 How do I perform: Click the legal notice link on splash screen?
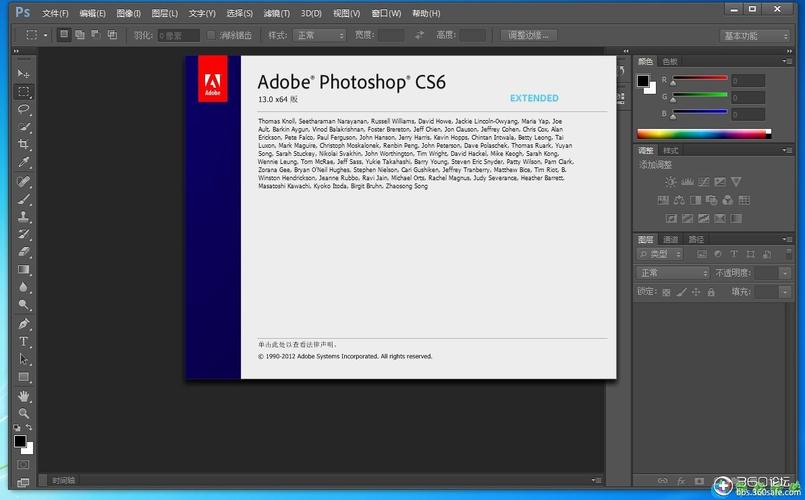pos(298,344)
